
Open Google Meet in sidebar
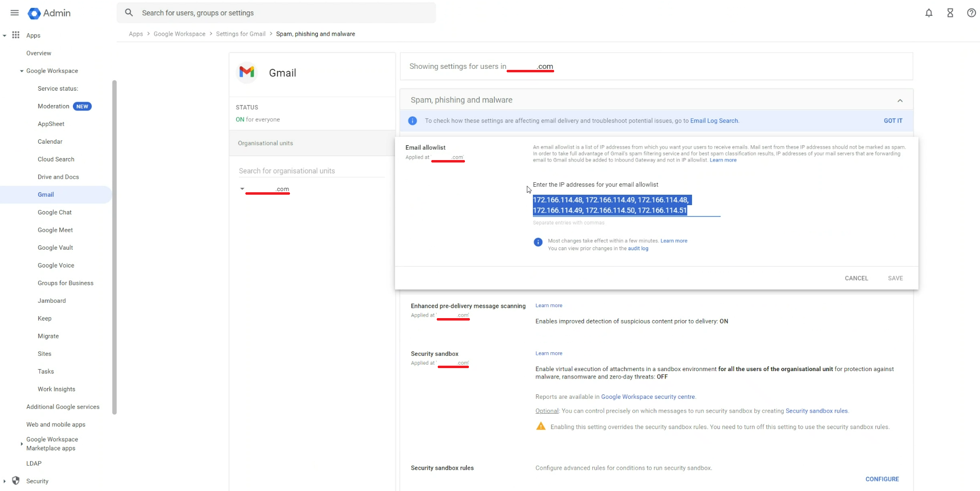[x=55, y=230]
